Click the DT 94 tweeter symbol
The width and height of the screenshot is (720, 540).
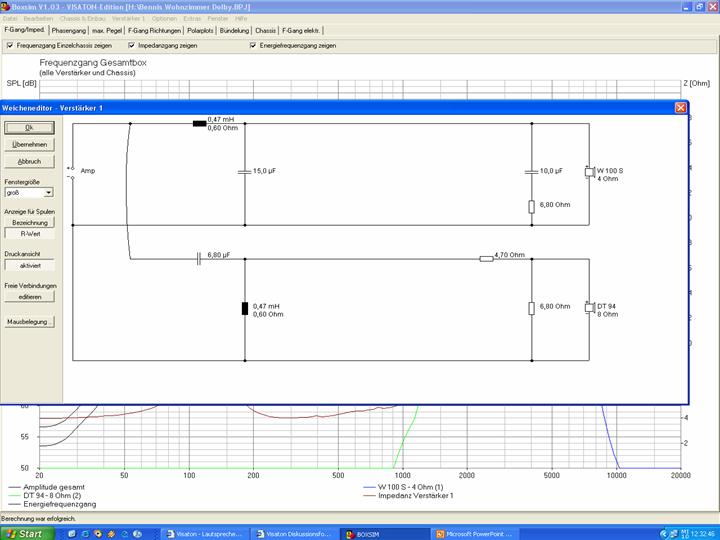point(589,307)
